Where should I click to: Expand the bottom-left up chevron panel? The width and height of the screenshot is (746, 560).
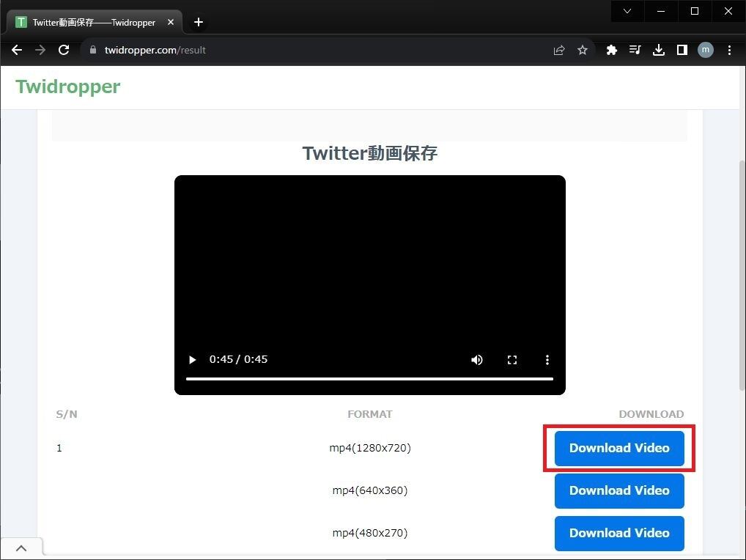pos(21,548)
